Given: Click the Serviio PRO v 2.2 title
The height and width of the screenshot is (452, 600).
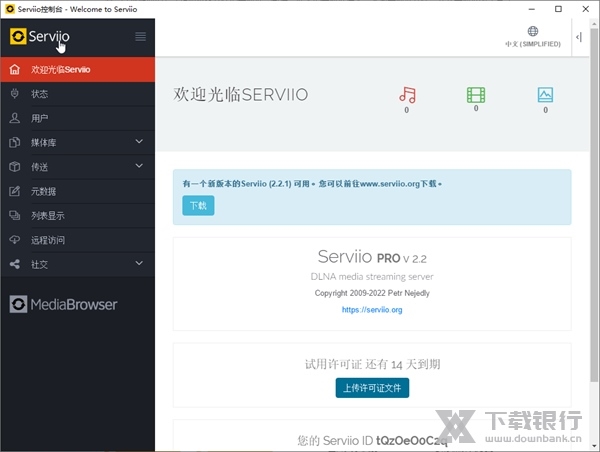Looking at the screenshot, I should (x=372, y=257).
